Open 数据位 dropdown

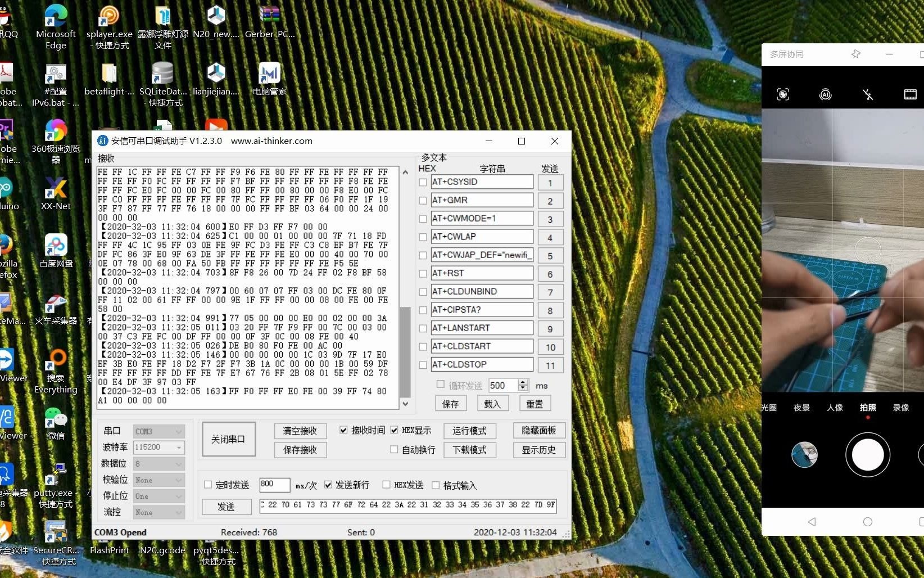[x=159, y=464]
